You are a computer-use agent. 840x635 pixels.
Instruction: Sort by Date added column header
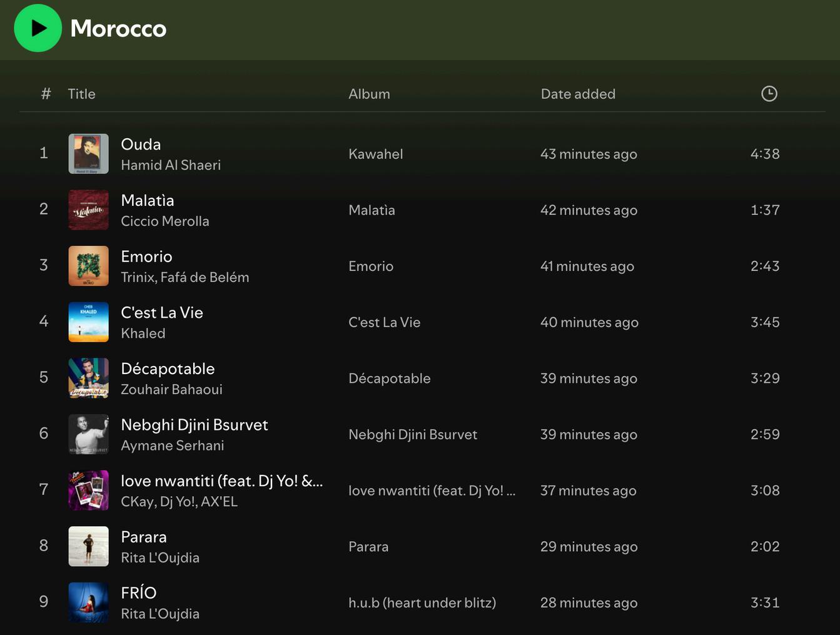point(578,94)
